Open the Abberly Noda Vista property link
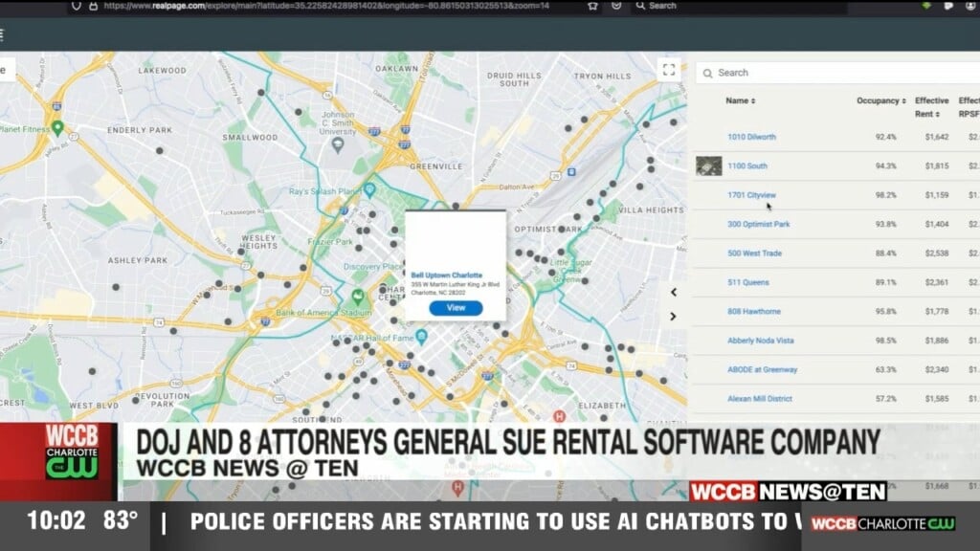Screen dimensions: 980x551 coord(760,341)
